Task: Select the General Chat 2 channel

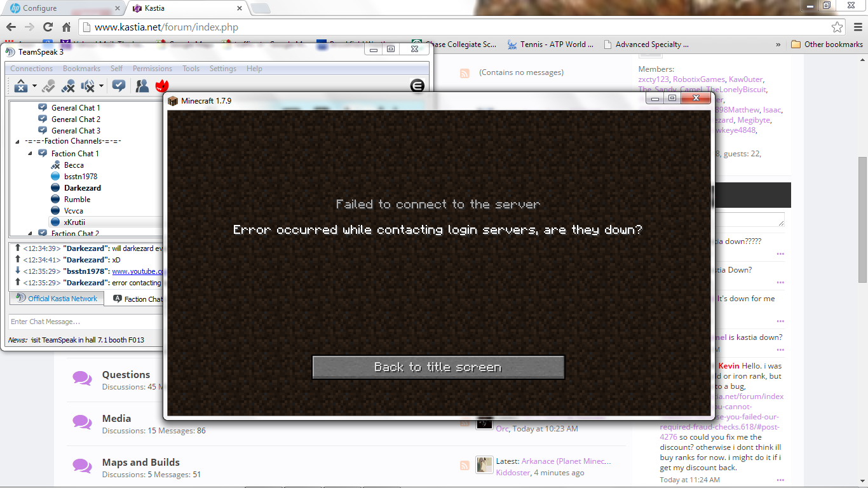Action: click(x=76, y=119)
